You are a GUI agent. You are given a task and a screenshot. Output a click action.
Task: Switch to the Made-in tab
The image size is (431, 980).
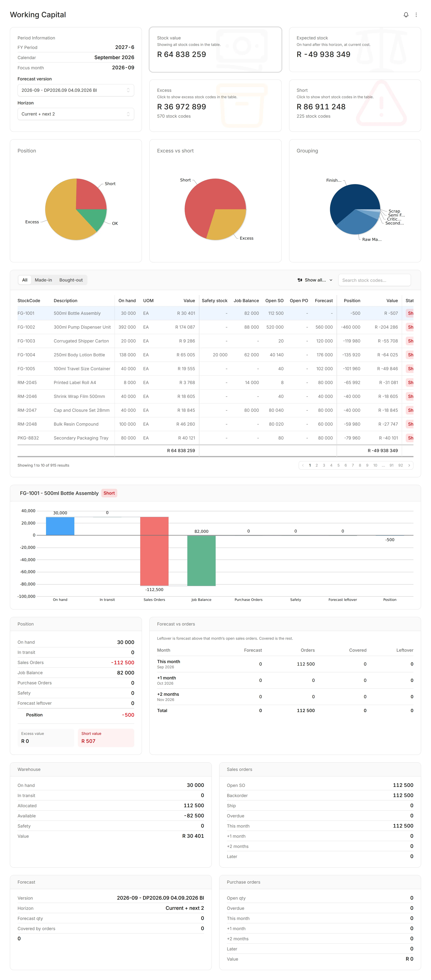click(x=43, y=280)
